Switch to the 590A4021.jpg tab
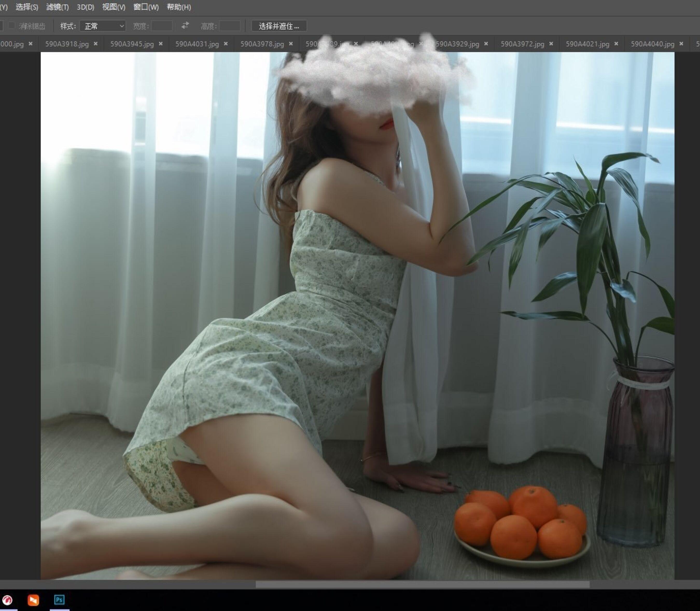 [587, 44]
